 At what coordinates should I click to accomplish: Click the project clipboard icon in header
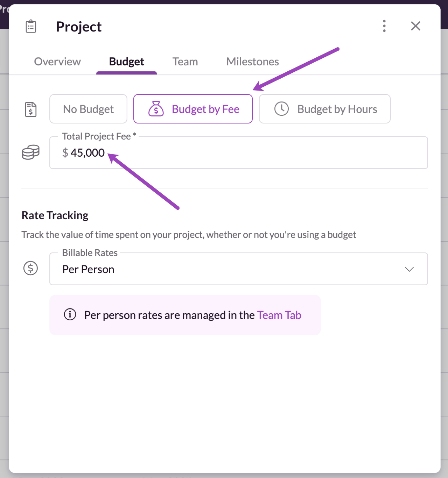[31, 26]
